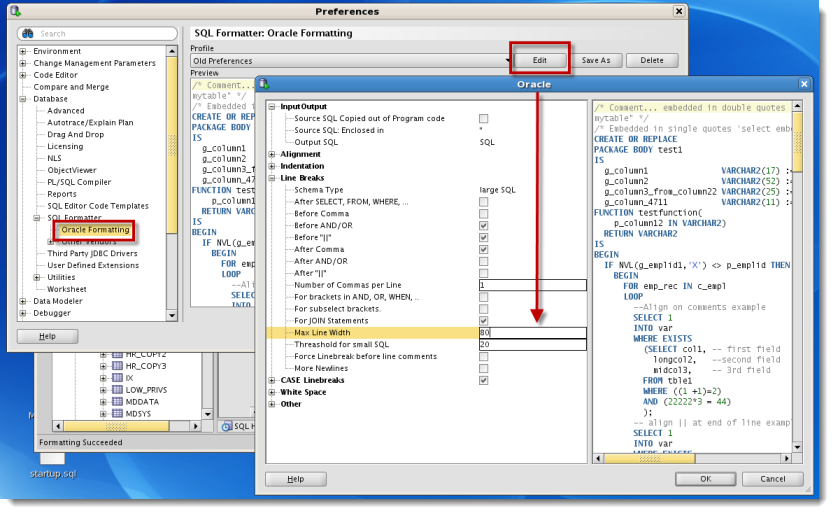The height and width of the screenshot is (514, 834).
Task: Click the connections tree horizontal scrollbar thumb
Action: [x=116, y=426]
